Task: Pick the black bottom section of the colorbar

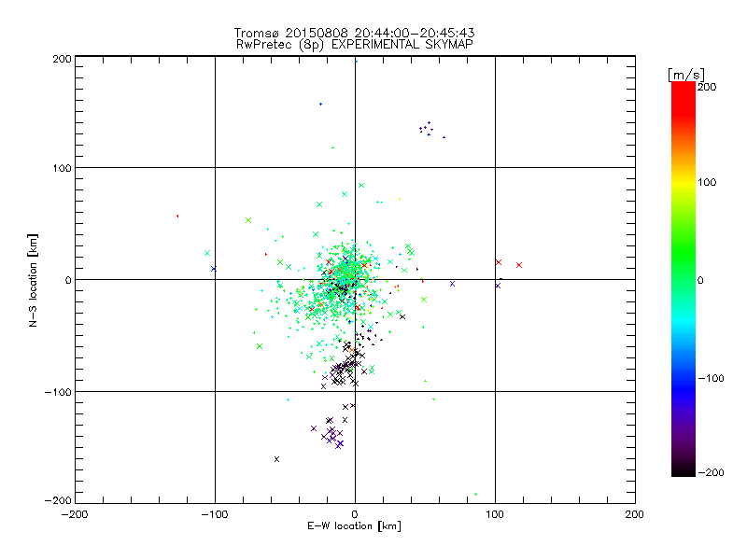Action: click(x=684, y=469)
